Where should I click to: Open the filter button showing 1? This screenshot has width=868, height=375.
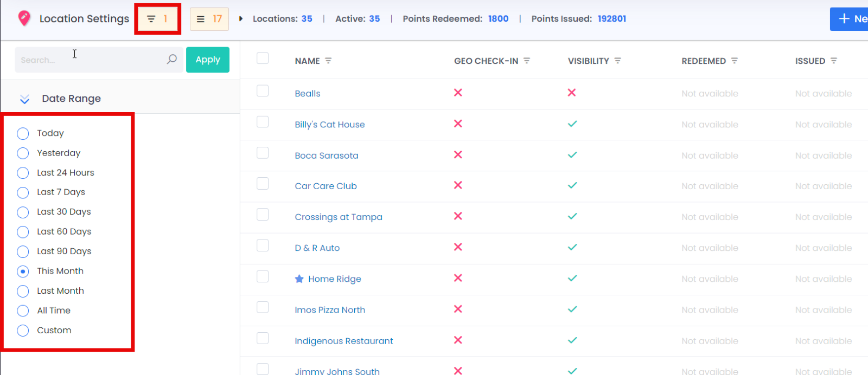pos(157,19)
